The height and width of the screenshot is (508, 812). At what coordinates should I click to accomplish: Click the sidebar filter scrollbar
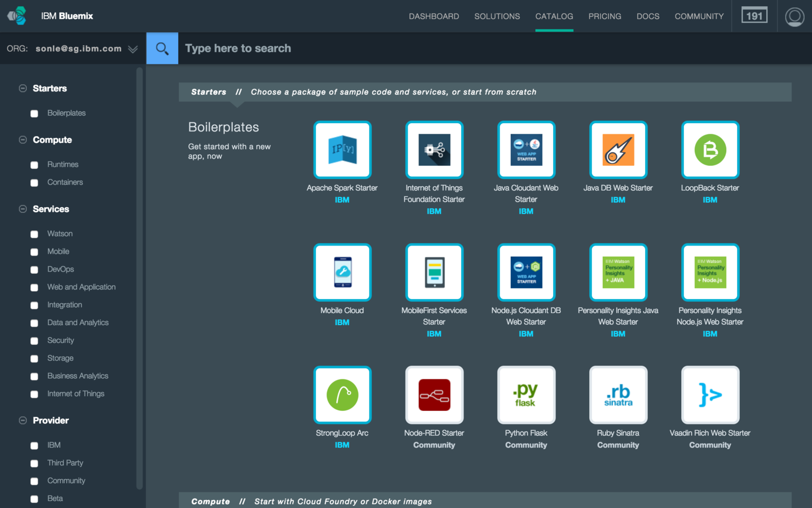[x=139, y=278]
